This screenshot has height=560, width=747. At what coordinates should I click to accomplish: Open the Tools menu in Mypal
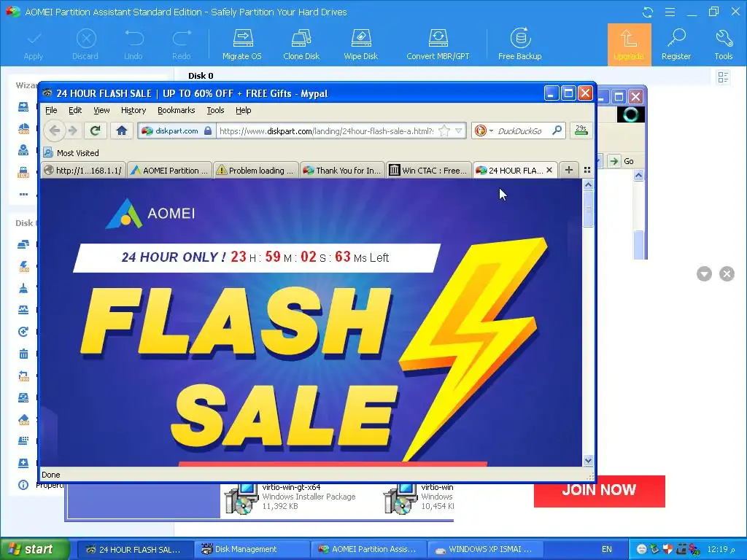pos(215,110)
